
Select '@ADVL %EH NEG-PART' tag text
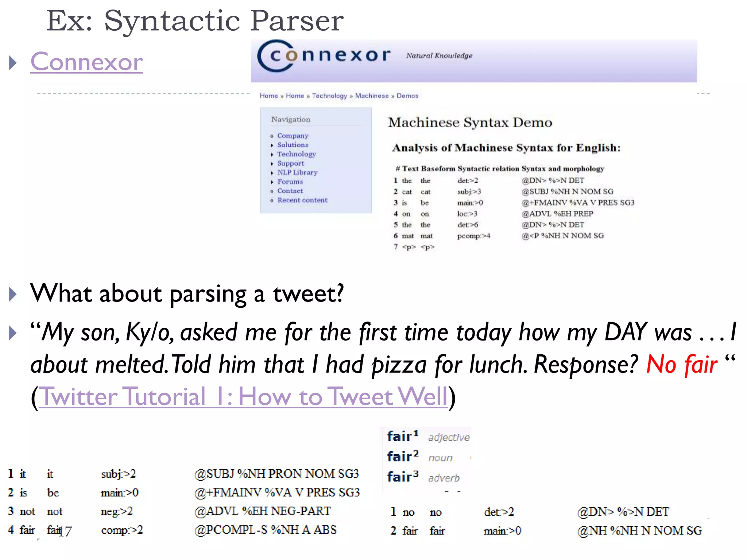pyautogui.click(x=263, y=511)
